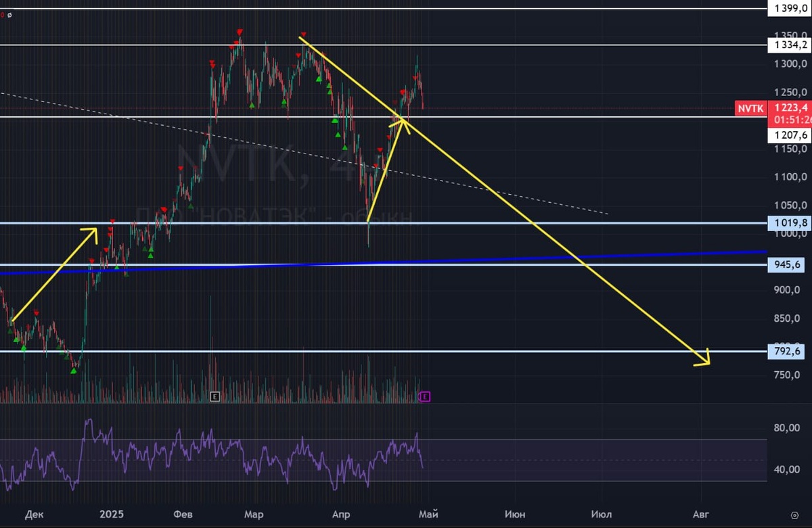Click the Авг label on time axis

pos(701,515)
